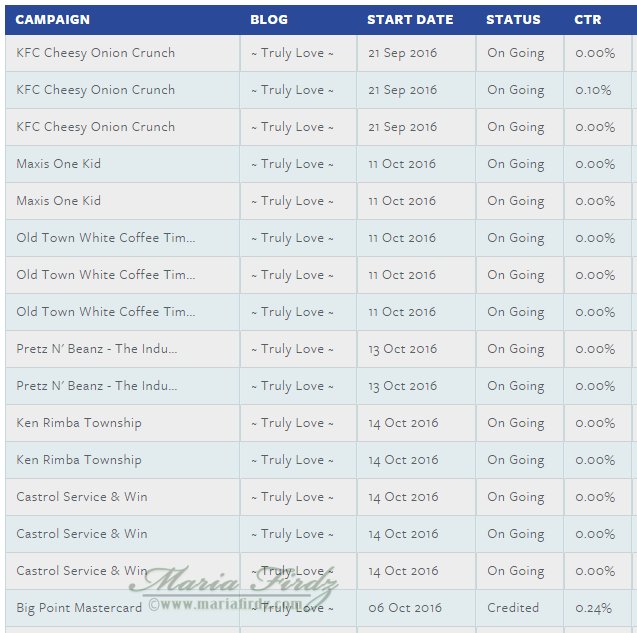Open the Big Point Mastercard campaign
The width and height of the screenshot is (637, 633).
[x=79, y=608]
